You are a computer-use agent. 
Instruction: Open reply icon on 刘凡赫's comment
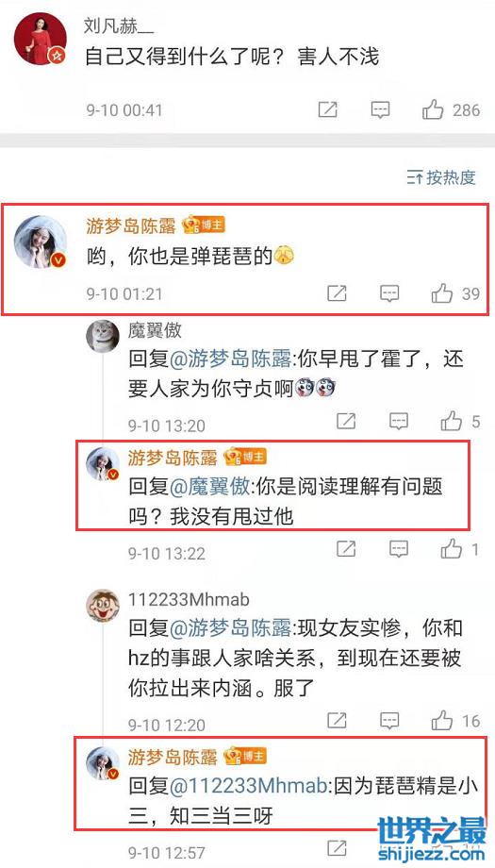(x=380, y=110)
